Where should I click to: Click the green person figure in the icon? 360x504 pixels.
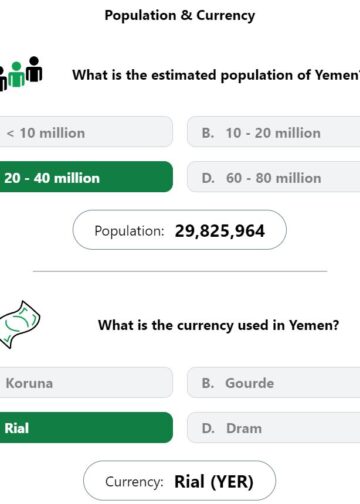point(16,74)
